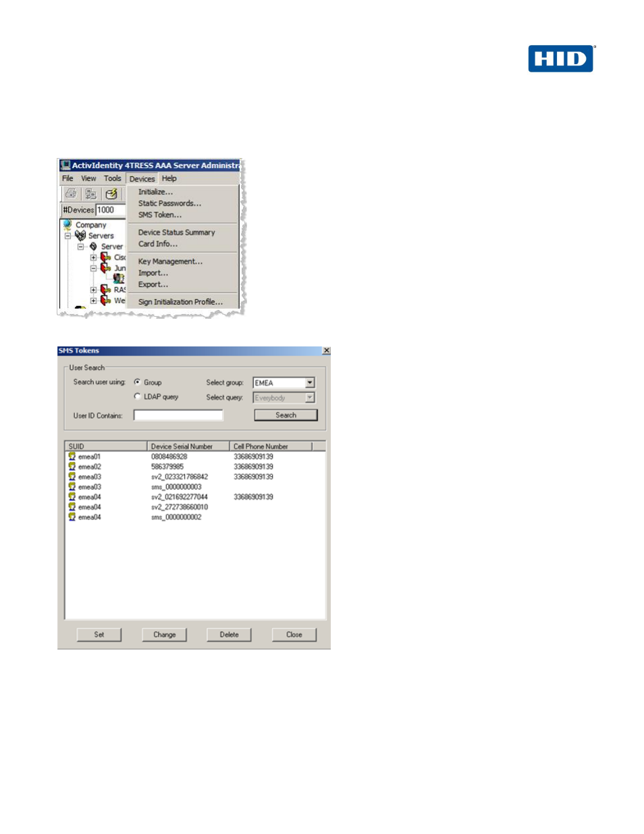Image resolution: width=644 pixels, height=834 pixels.
Task: Select serial number 586379985 cell
Action: point(167,467)
